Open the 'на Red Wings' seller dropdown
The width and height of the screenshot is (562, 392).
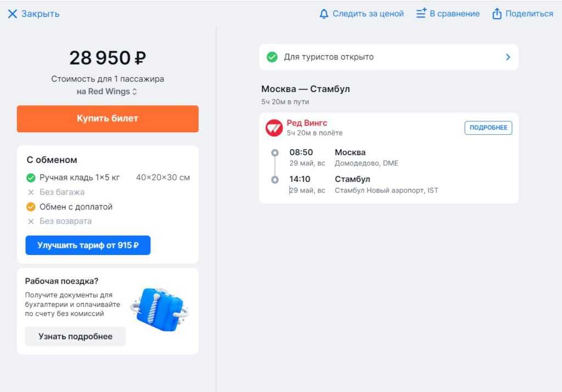pos(107,92)
